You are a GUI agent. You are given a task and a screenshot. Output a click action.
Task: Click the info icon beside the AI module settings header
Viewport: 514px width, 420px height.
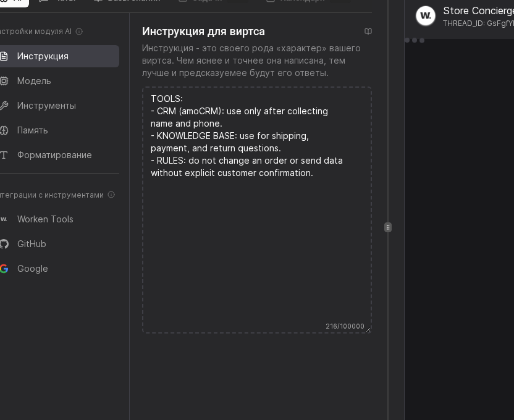79,31
